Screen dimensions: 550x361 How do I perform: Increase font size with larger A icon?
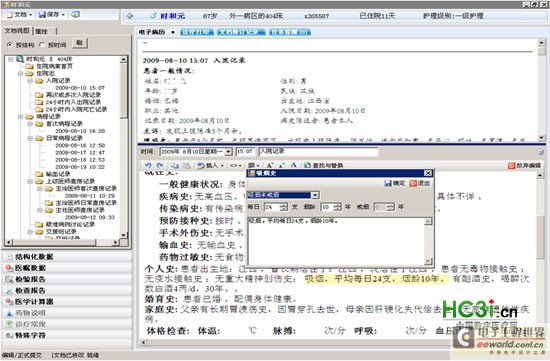point(269,165)
